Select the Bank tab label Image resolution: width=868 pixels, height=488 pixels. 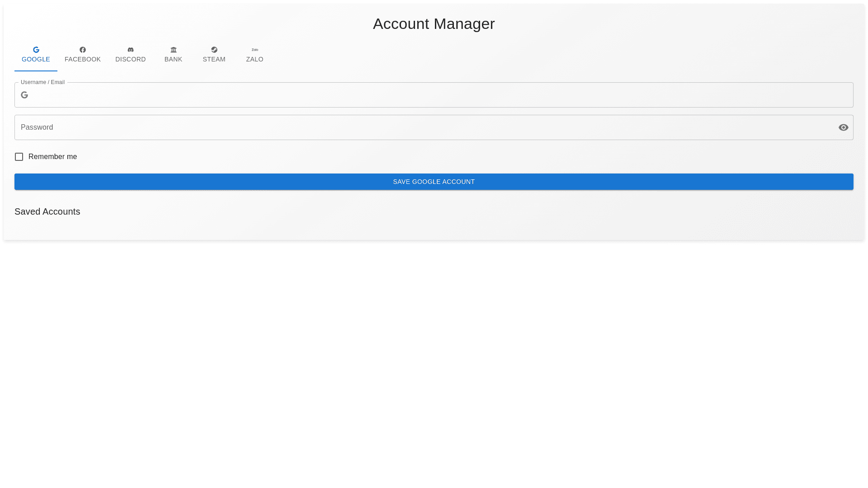click(x=174, y=59)
